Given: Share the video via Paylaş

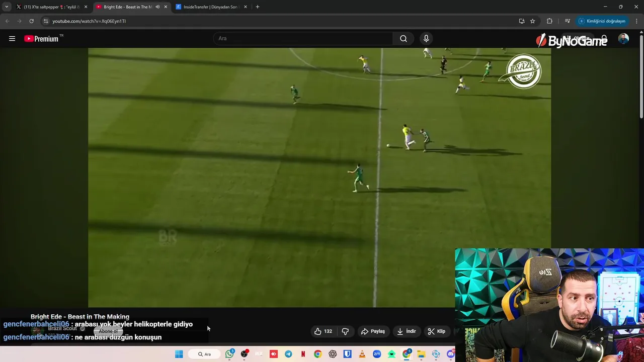Looking at the screenshot, I should tap(373, 331).
